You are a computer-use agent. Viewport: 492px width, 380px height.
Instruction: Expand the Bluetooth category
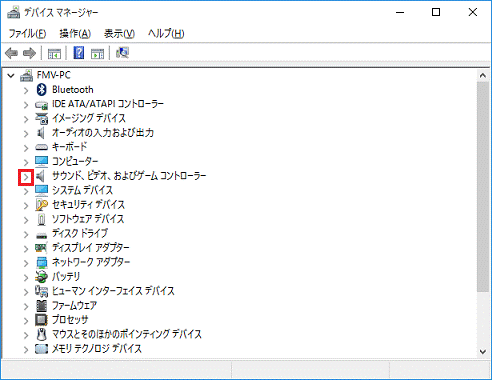[26, 90]
